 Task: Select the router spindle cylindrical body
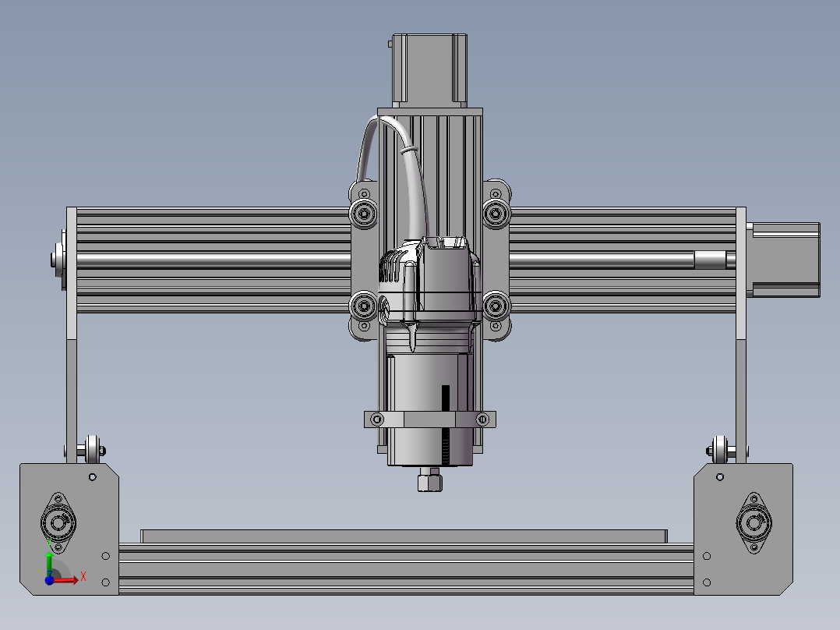click(429, 410)
